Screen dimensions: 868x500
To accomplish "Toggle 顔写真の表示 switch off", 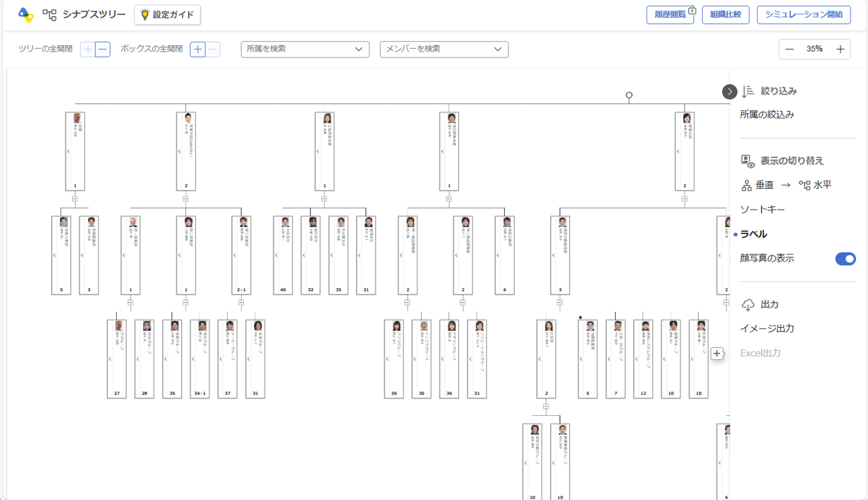I will click(x=845, y=259).
